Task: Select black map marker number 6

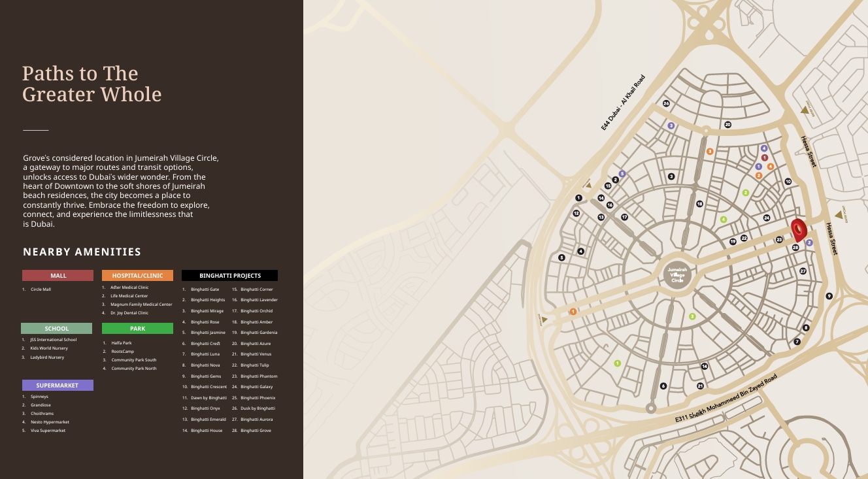Action: tap(663, 386)
